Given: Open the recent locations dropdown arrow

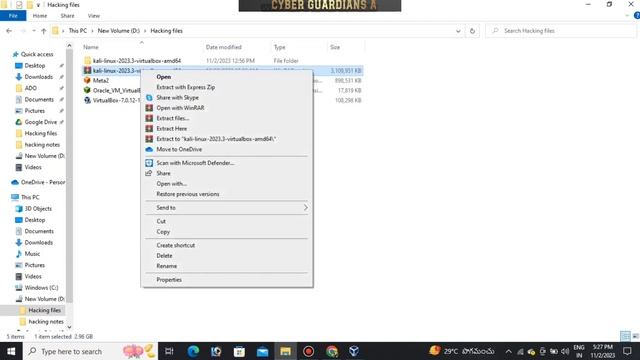Looking at the screenshot, I should pos(33,31).
